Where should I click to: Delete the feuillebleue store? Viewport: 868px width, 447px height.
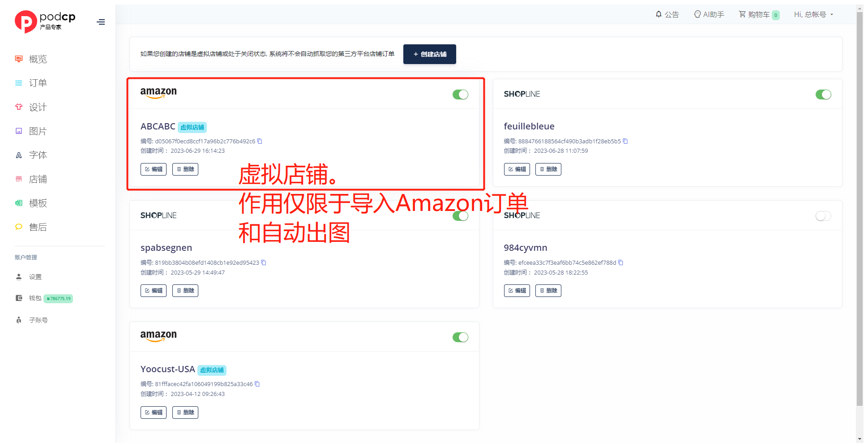coord(548,169)
